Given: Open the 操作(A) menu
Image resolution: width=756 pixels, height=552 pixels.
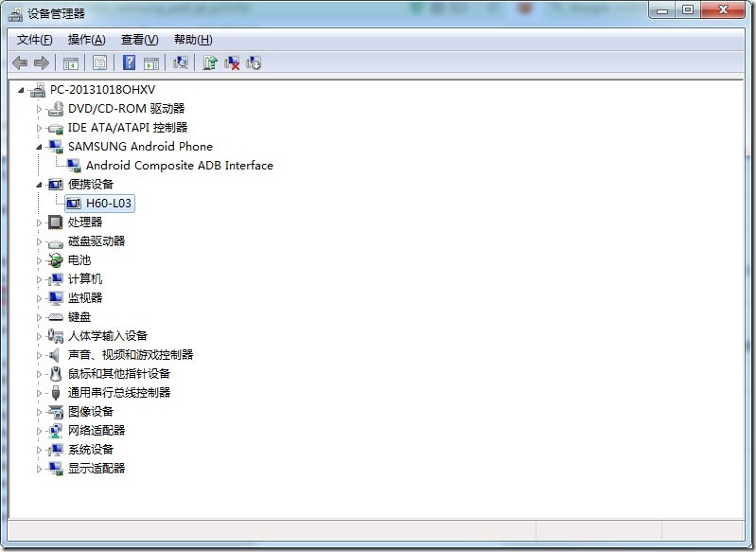Looking at the screenshot, I should (86, 40).
